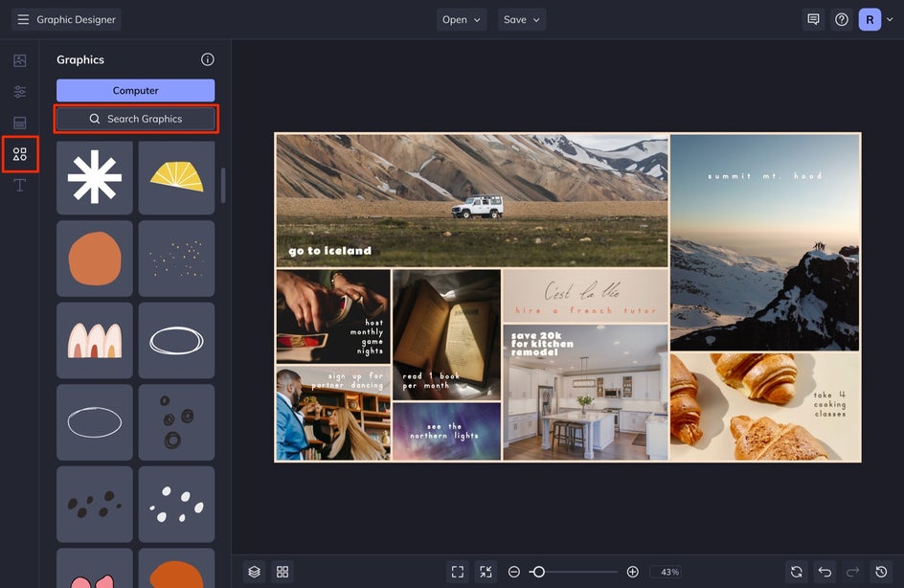The image size is (904, 588).
Task: Select the white spots graphic
Action: (x=176, y=505)
